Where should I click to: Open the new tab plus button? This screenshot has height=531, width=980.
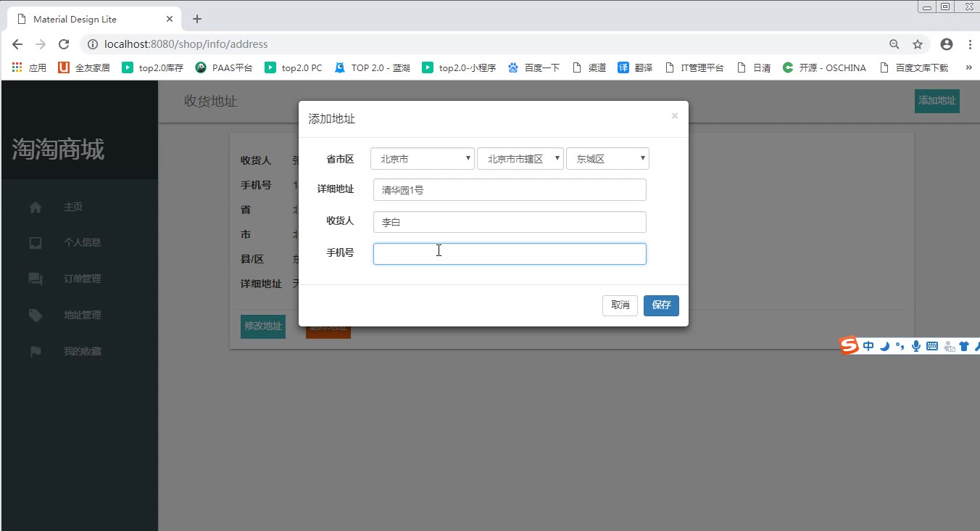197,19
